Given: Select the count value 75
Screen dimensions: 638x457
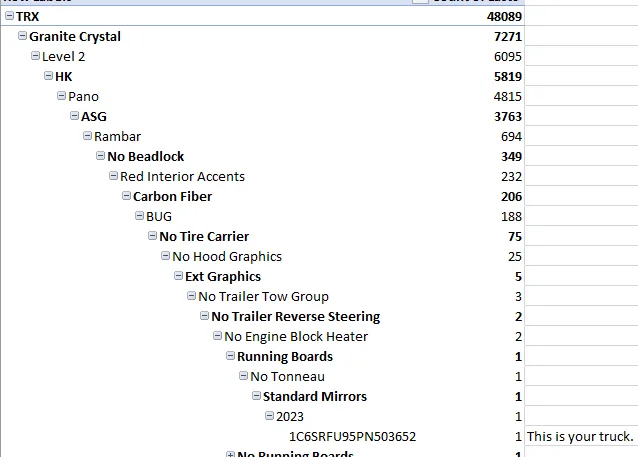Looking at the screenshot, I should [x=515, y=236].
